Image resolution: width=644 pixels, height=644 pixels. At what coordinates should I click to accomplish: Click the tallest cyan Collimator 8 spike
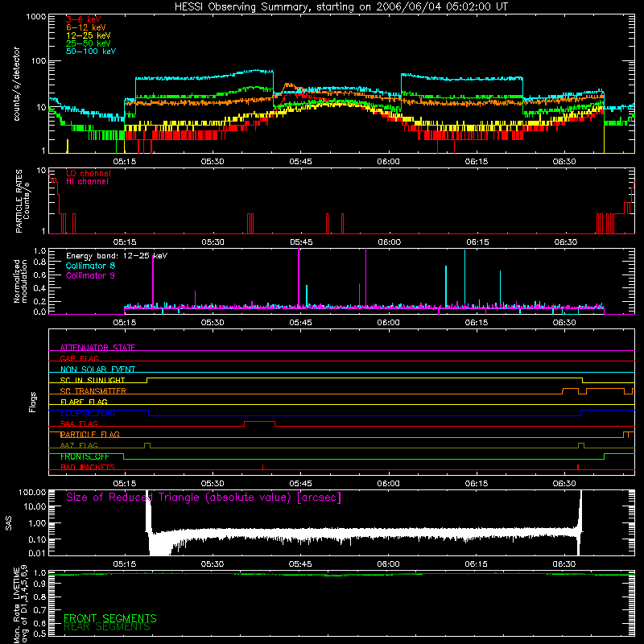pyautogui.click(x=465, y=278)
